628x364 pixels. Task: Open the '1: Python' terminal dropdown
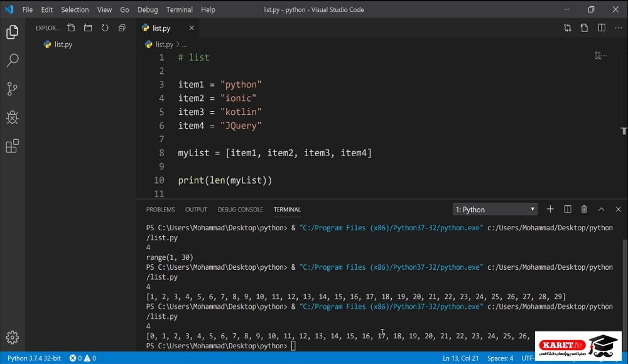click(495, 210)
